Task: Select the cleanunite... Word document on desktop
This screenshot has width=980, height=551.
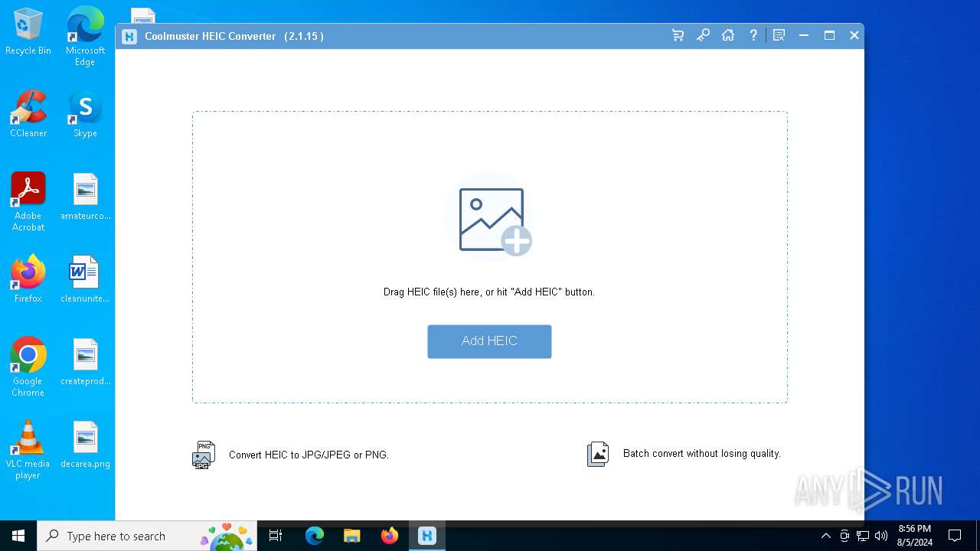Action: point(85,279)
